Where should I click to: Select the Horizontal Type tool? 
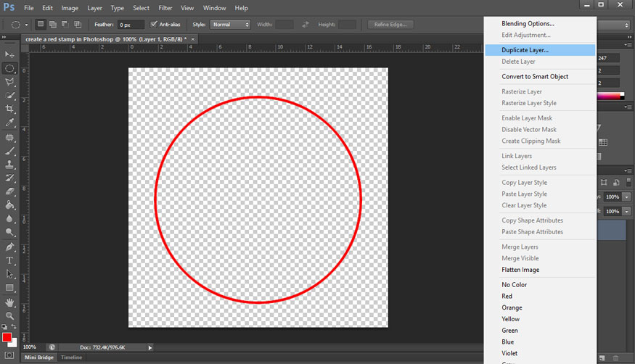pyautogui.click(x=10, y=260)
